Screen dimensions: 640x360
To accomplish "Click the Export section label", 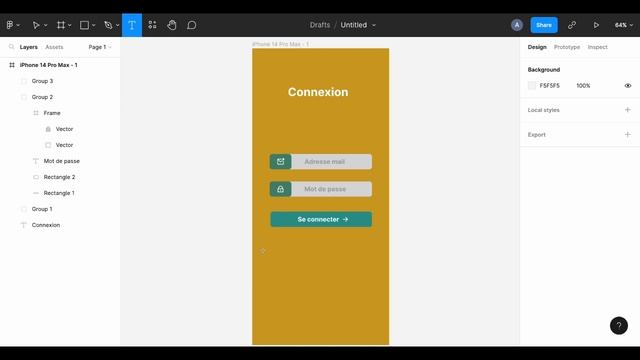I will tap(536, 134).
